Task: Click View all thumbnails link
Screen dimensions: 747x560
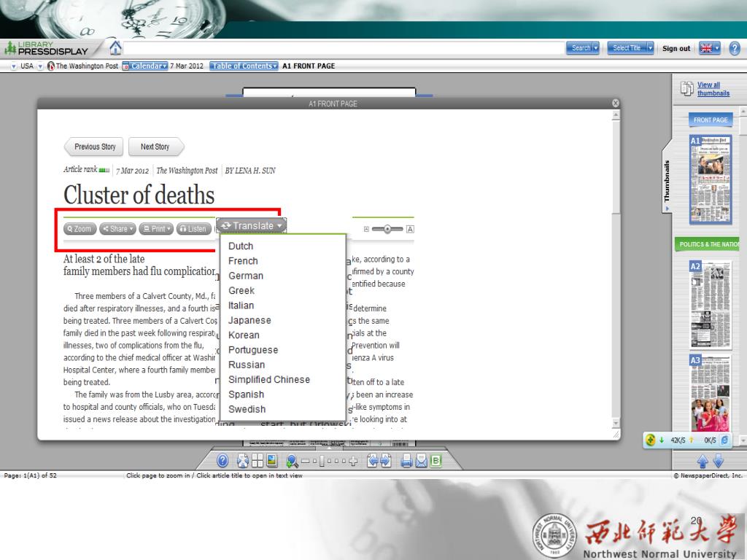Action: [713, 89]
